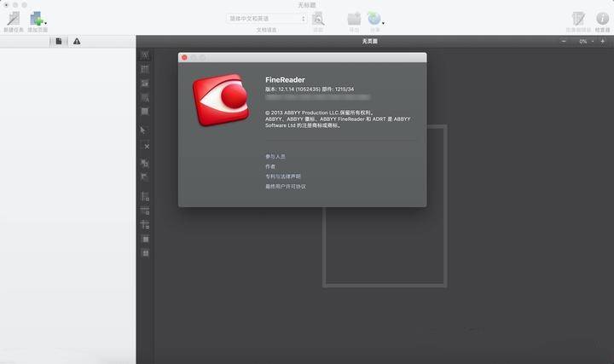Click the New Task (新建任务) toolbar icon

tap(14, 19)
